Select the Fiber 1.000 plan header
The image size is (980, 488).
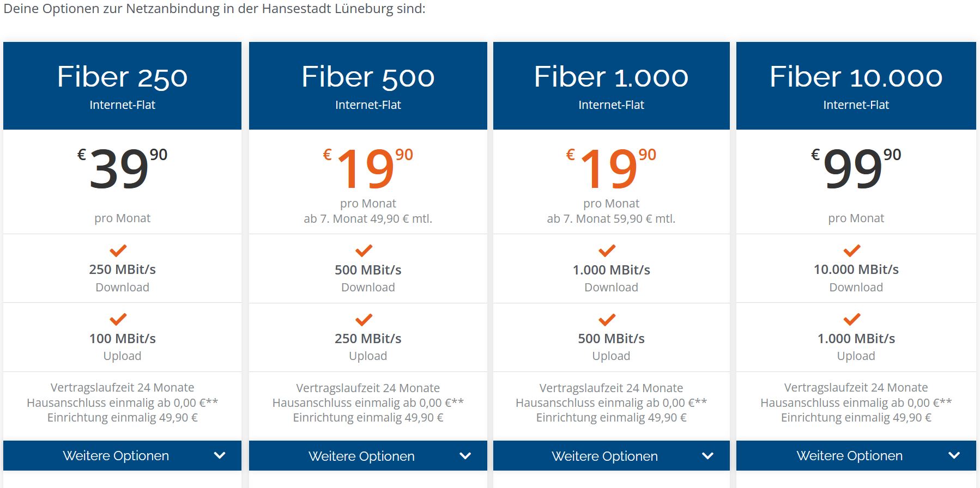tap(611, 86)
